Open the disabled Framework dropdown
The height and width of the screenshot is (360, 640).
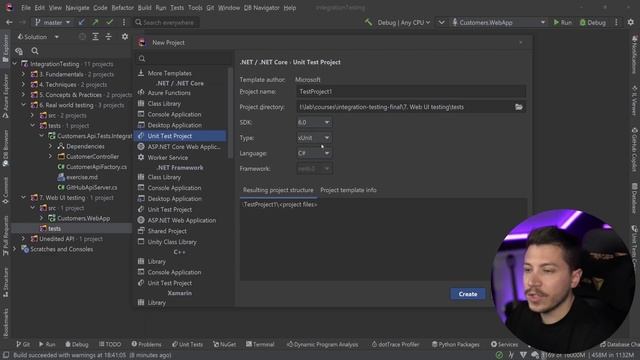(314, 169)
